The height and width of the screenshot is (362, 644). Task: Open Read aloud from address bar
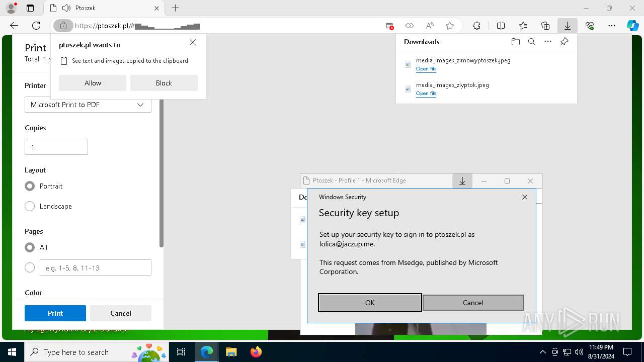[x=430, y=26]
